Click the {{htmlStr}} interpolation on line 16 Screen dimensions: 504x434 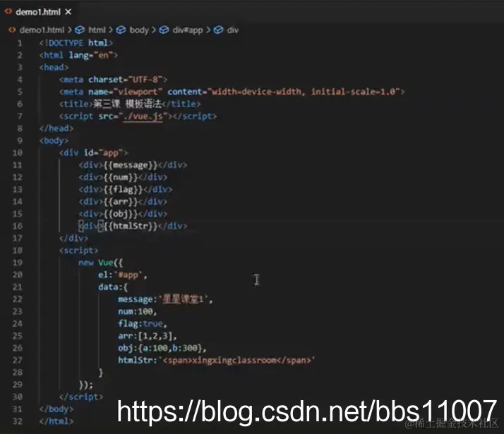coord(131,226)
